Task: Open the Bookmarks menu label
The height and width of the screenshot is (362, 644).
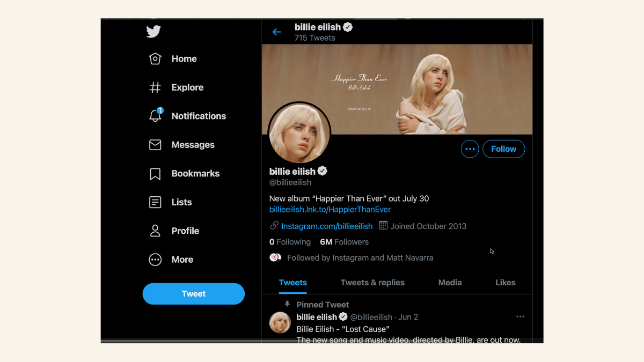Action: 195,174
